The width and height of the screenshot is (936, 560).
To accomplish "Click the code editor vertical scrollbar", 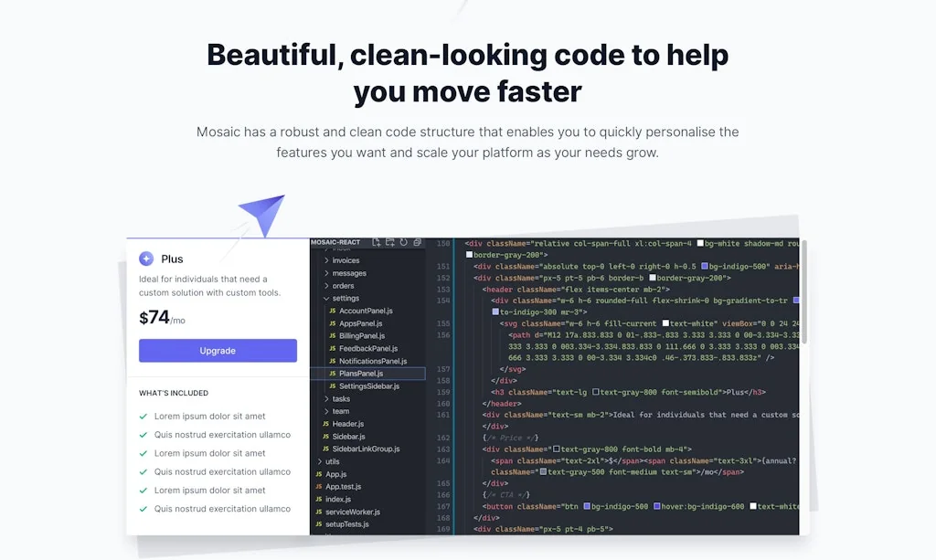I will pyautogui.click(x=804, y=292).
